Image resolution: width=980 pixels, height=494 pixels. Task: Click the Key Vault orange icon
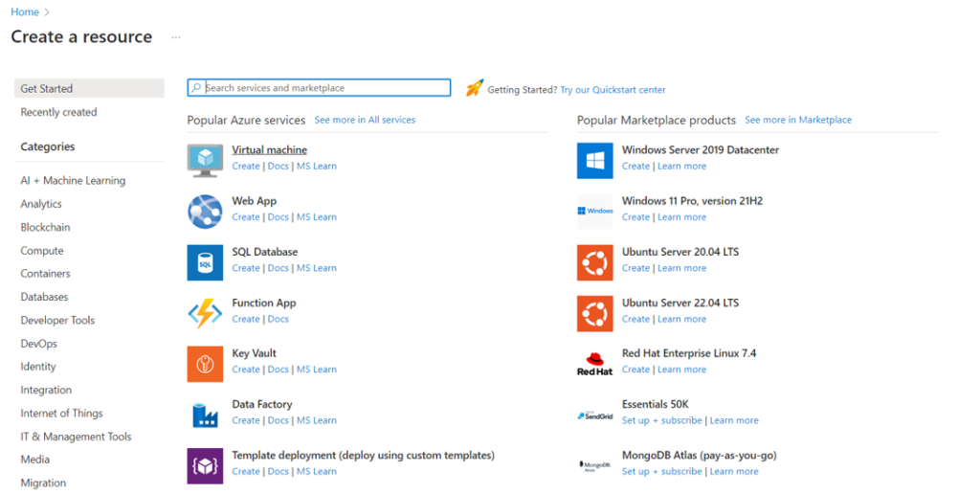coord(205,364)
